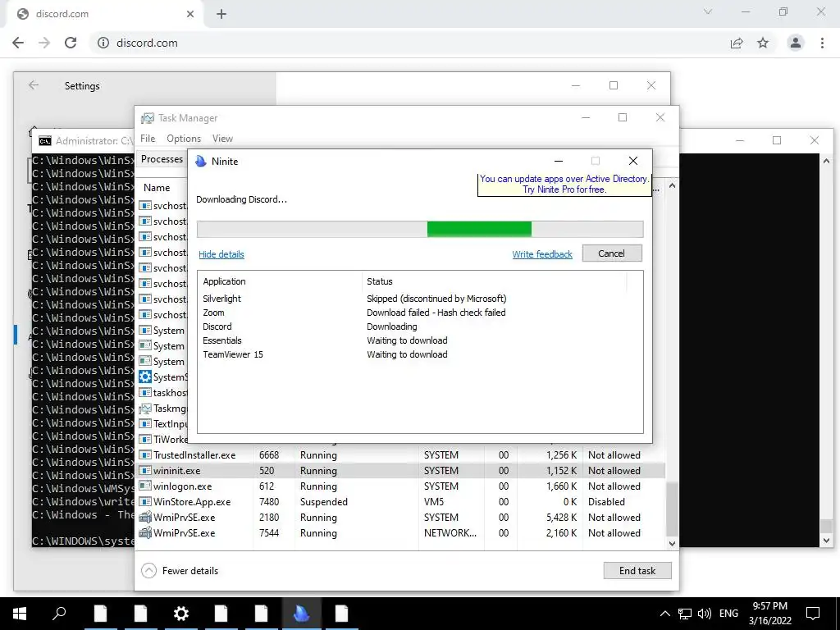The height and width of the screenshot is (630, 840).
Task: Select WmiPrvSE.exe with PID 7544
Action: click(x=401, y=532)
